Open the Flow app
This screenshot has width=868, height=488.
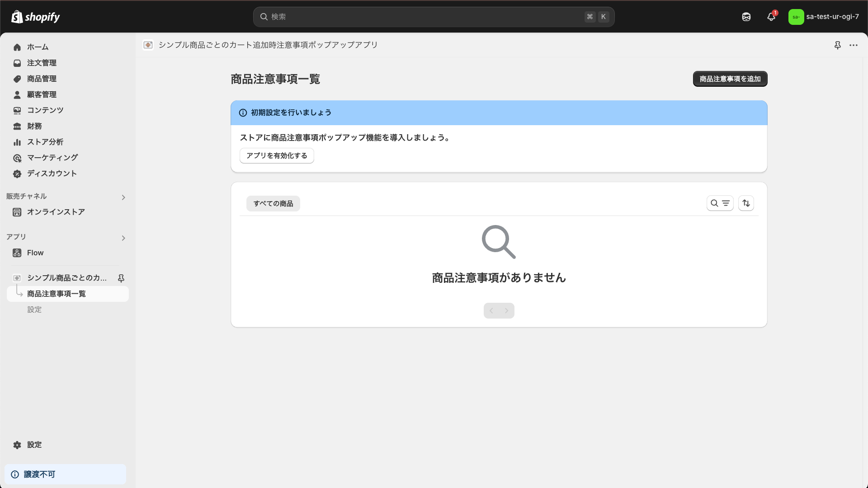click(x=35, y=253)
